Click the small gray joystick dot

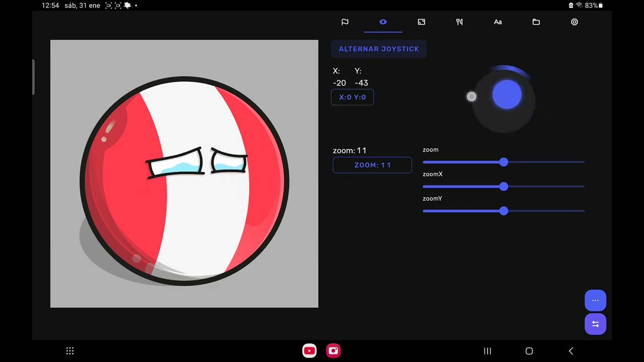pyautogui.click(x=471, y=97)
